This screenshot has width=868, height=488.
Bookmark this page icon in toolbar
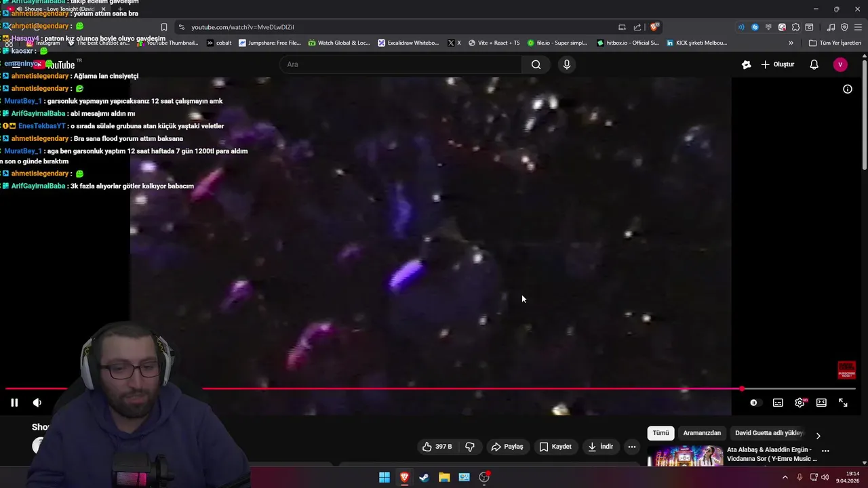(x=164, y=27)
